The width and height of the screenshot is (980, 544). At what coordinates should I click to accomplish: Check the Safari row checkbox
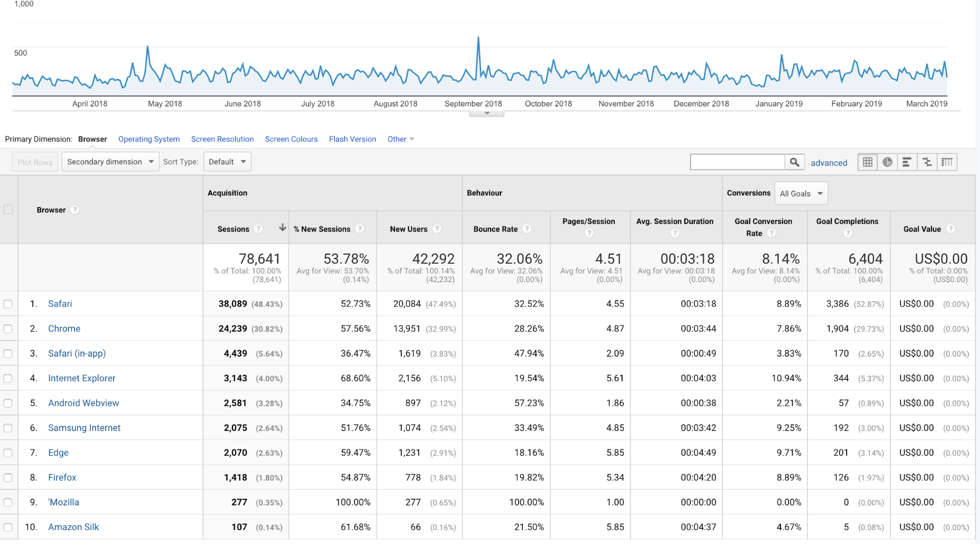8,304
